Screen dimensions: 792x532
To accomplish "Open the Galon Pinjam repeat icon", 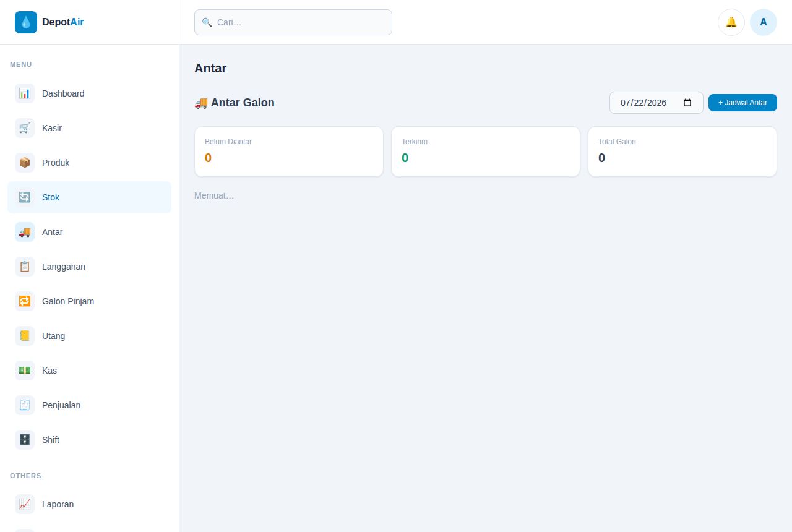I will click(x=25, y=301).
